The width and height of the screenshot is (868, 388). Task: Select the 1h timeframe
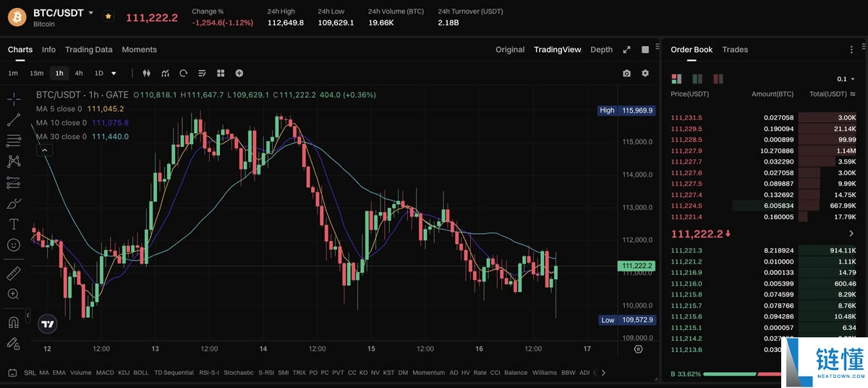click(59, 73)
